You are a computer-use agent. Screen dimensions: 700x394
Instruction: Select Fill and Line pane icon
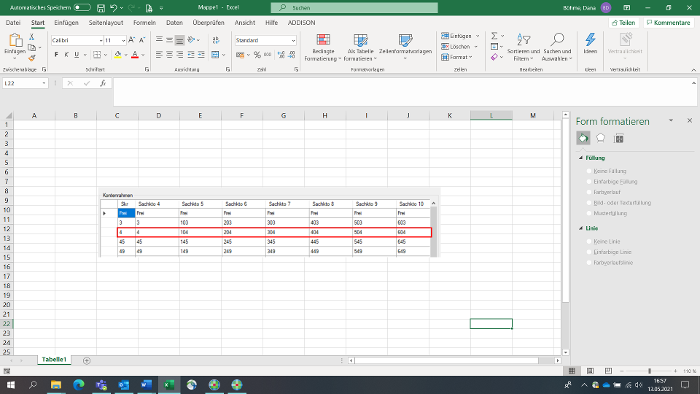tap(583, 138)
